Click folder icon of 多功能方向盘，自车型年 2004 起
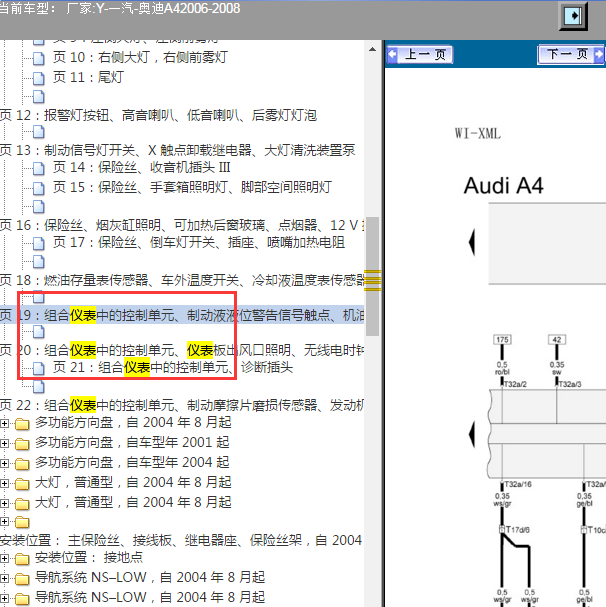This screenshot has width=606, height=607. [22, 464]
